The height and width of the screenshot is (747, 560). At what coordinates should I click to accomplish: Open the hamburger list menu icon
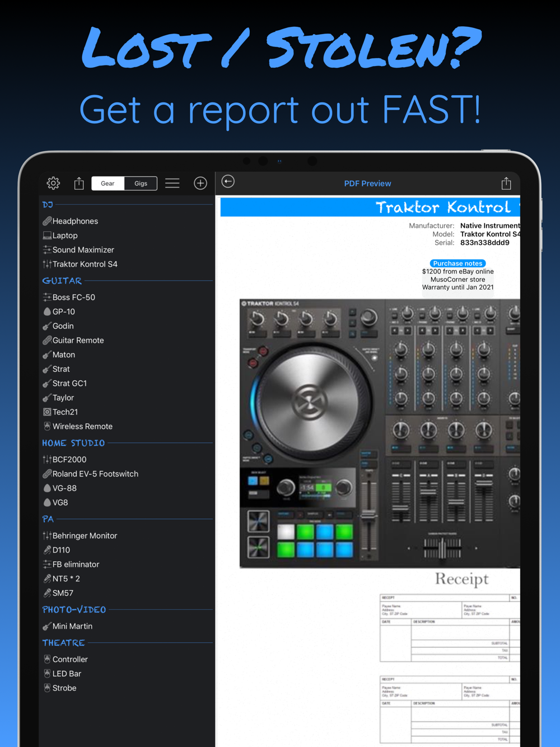pos(172,183)
